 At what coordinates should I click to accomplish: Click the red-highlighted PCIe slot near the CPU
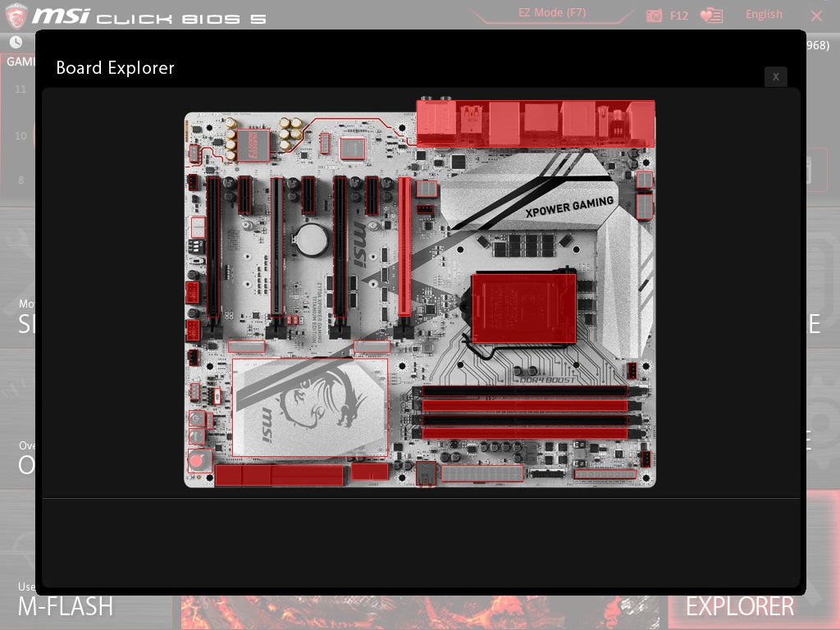[405, 247]
